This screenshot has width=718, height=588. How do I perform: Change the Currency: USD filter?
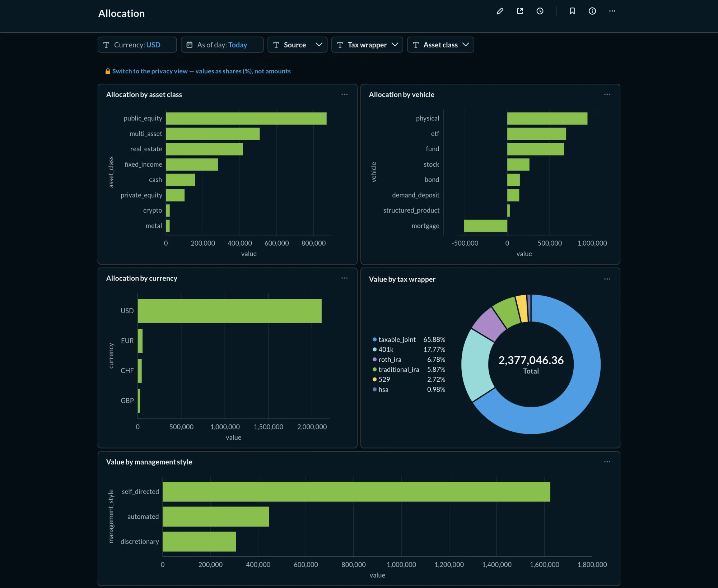137,45
